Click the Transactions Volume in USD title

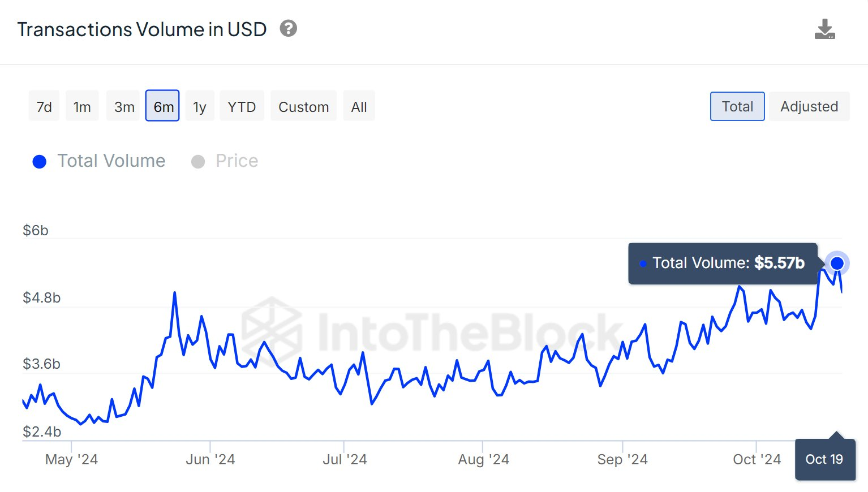[x=142, y=29]
